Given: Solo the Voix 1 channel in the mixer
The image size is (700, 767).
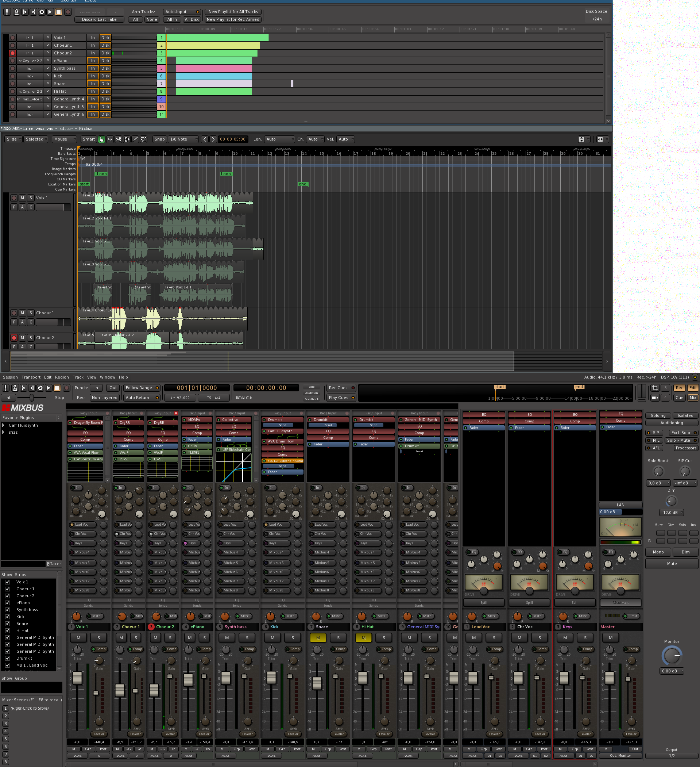Looking at the screenshot, I should pyautogui.click(x=98, y=638).
